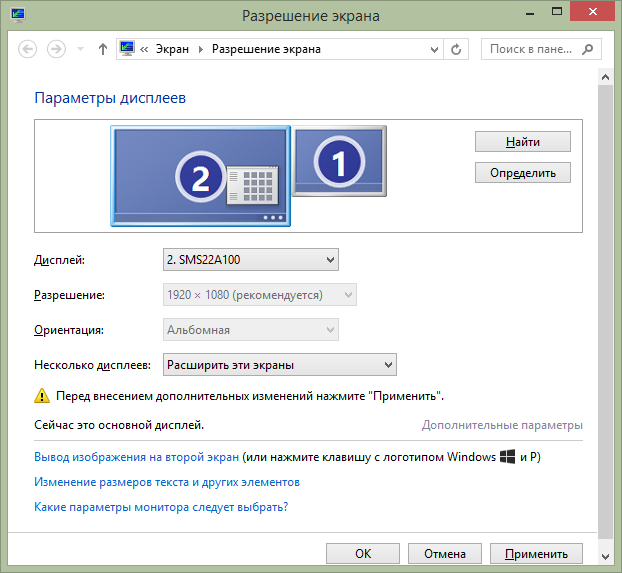622x573 pixels.
Task: Click the Применить button
Action: [x=536, y=553]
